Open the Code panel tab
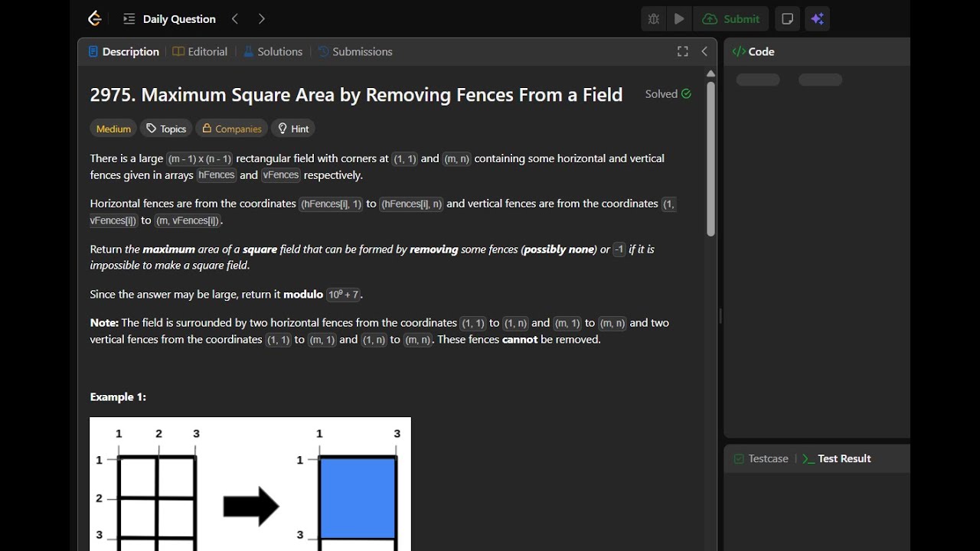The width and height of the screenshot is (980, 551). pyautogui.click(x=753, y=51)
